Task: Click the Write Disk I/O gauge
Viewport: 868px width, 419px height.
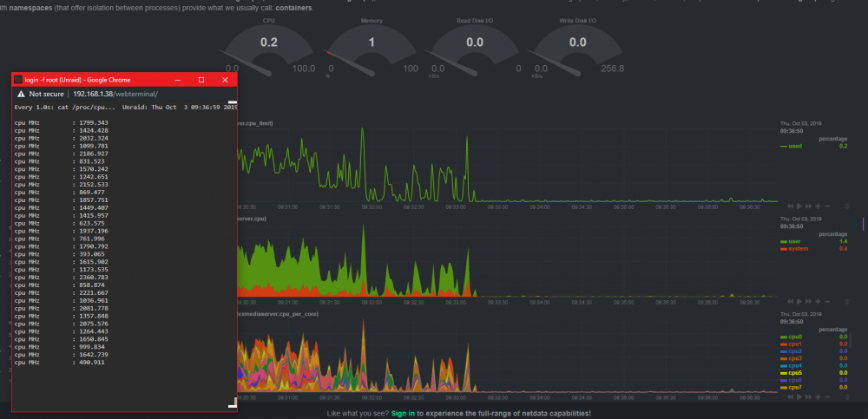Action: [577, 49]
